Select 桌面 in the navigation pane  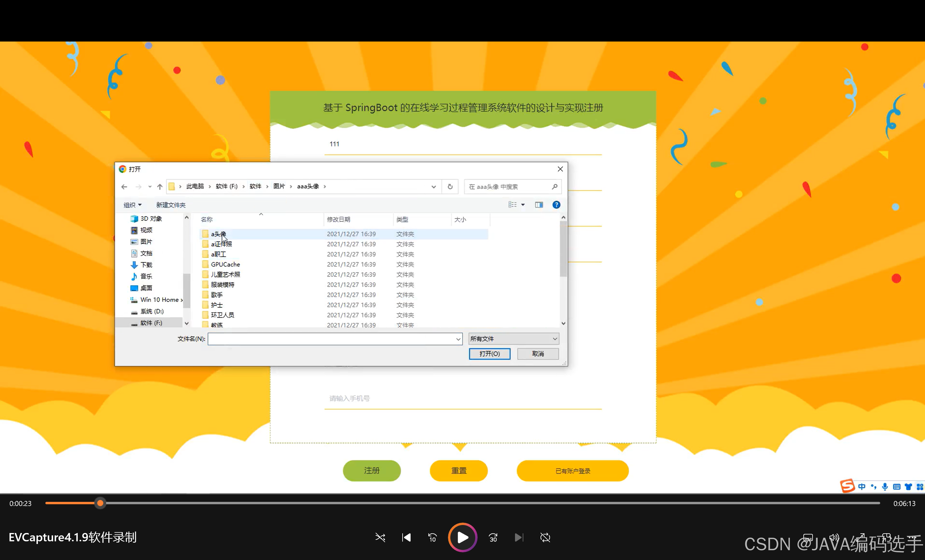142,288
